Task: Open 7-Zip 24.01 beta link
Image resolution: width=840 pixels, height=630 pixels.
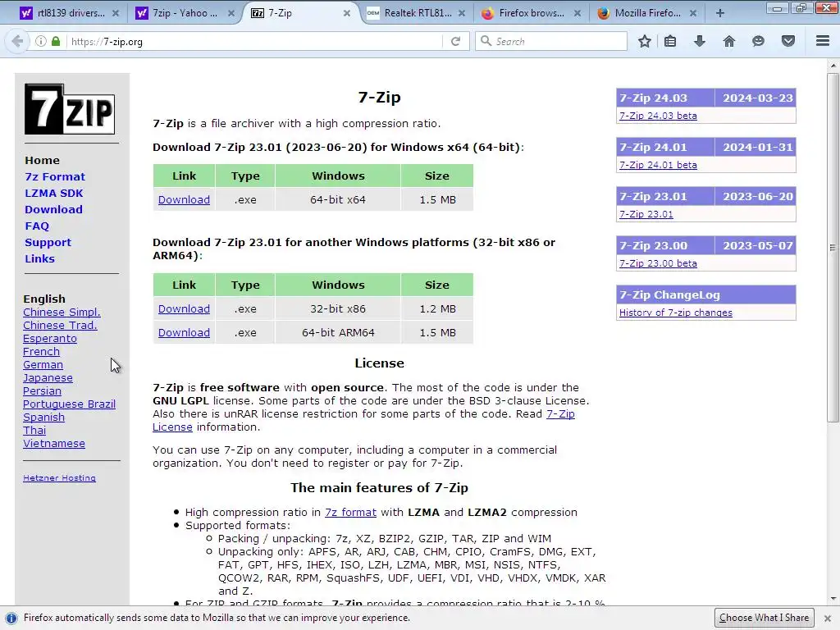Action: coord(658,165)
